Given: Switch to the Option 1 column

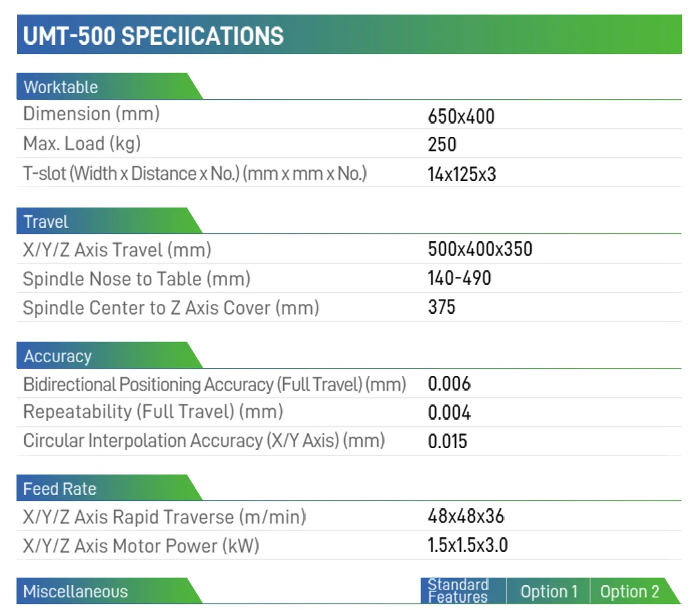Looking at the screenshot, I should [548, 591].
